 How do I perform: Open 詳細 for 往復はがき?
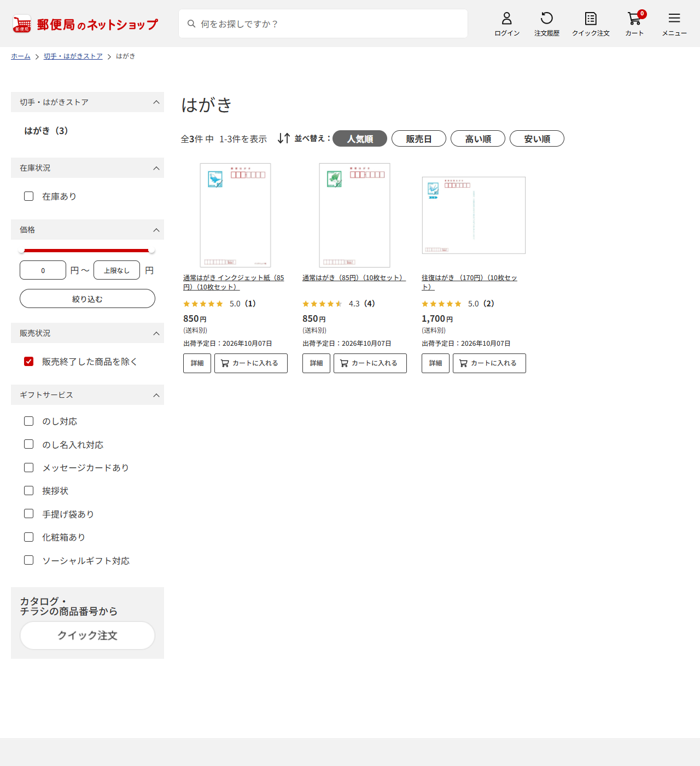pyautogui.click(x=435, y=363)
